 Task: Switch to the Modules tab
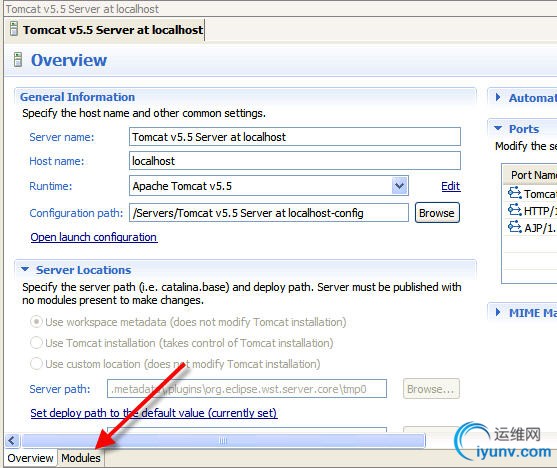(81, 458)
